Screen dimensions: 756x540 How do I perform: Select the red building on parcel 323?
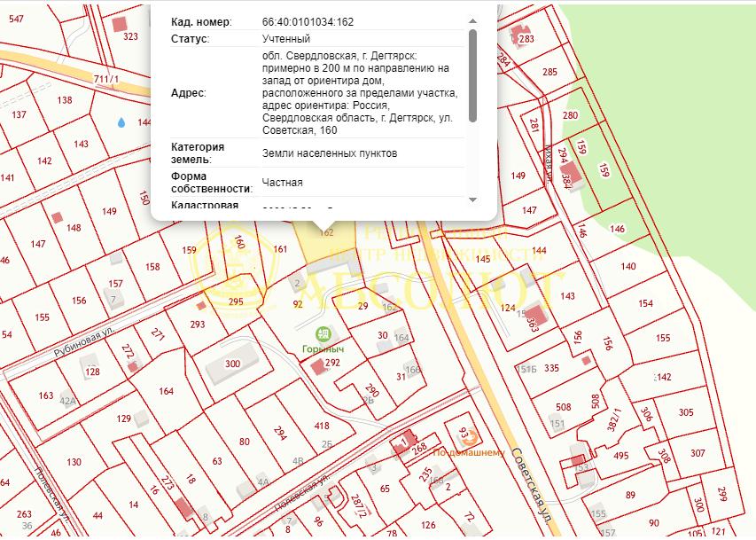[x=119, y=24]
